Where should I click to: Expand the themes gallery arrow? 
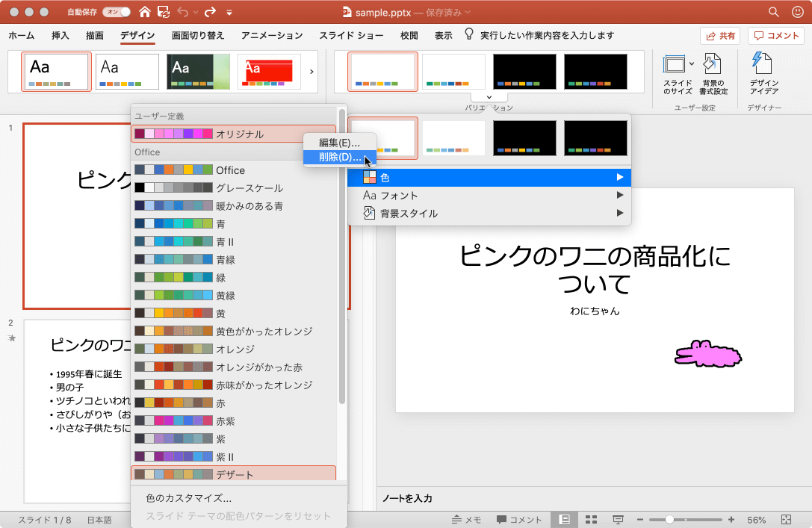click(312, 72)
